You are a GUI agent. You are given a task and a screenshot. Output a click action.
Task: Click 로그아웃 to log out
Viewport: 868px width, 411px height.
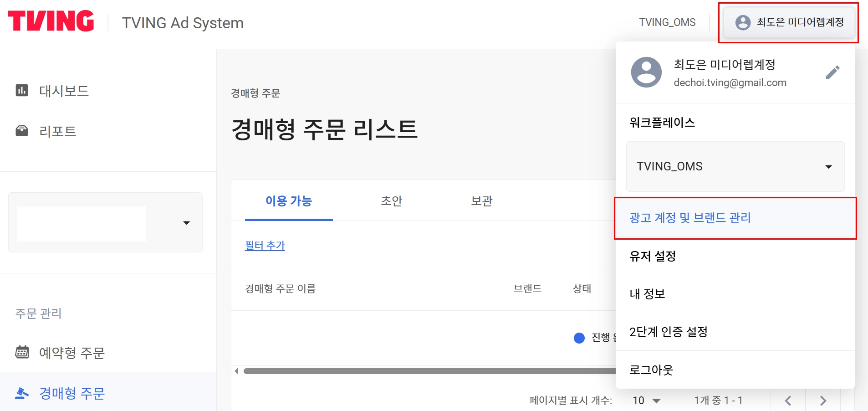pyautogui.click(x=651, y=370)
